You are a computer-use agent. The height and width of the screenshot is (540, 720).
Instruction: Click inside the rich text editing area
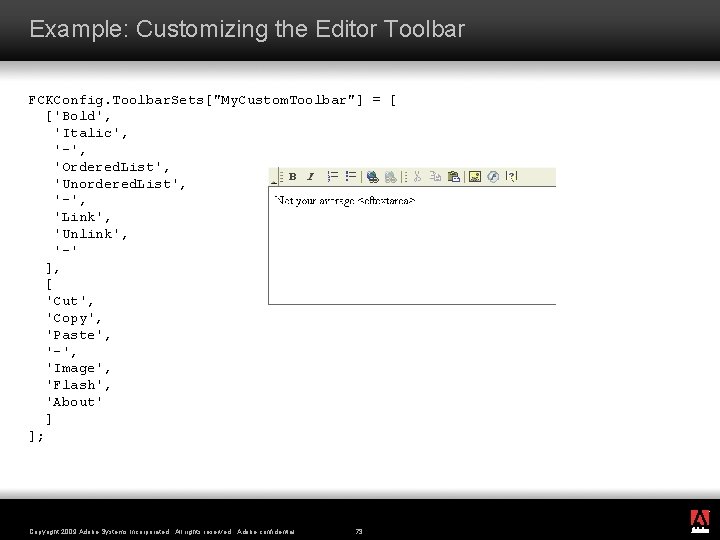click(x=412, y=245)
